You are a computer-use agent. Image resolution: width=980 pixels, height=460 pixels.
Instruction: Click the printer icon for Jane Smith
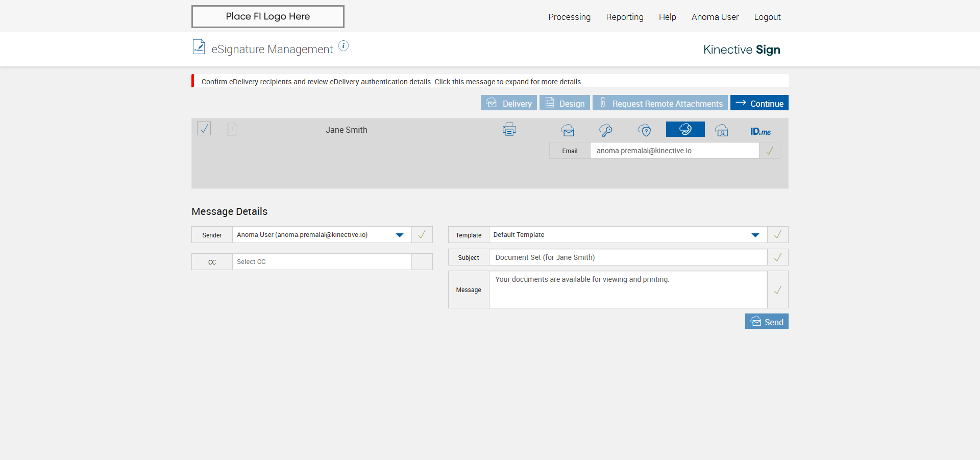coord(509,130)
